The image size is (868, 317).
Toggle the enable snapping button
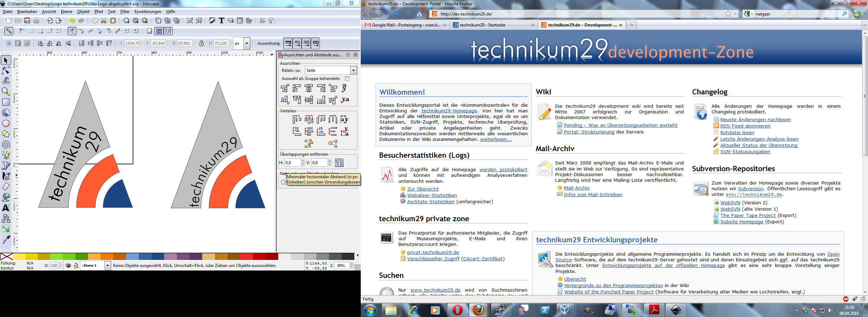point(9,31)
